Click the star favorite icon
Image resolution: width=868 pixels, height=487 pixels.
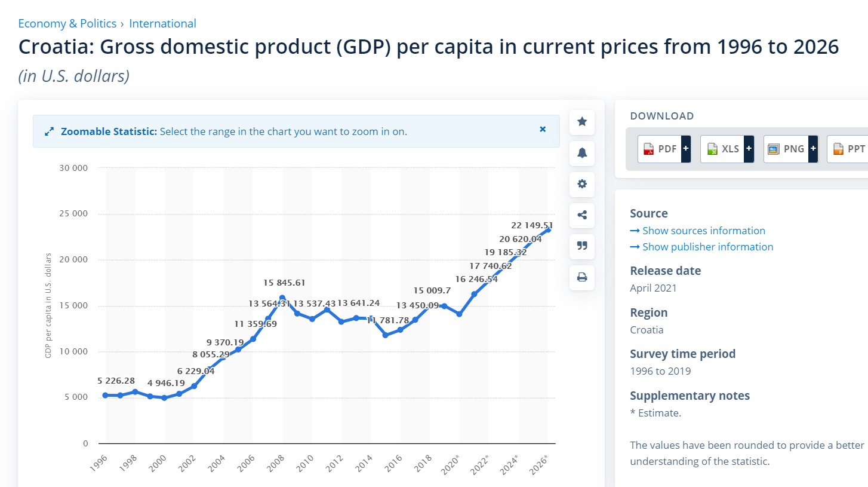(582, 122)
